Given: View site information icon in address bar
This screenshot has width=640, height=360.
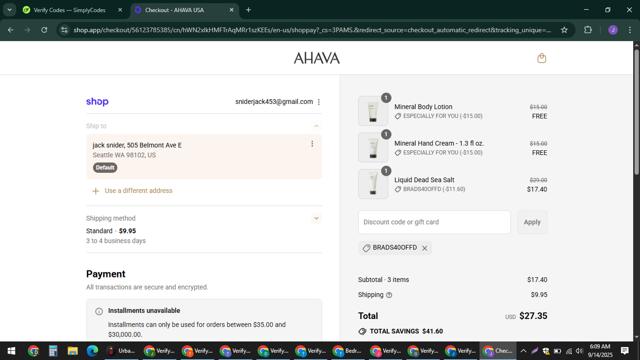Looking at the screenshot, I should point(64,30).
